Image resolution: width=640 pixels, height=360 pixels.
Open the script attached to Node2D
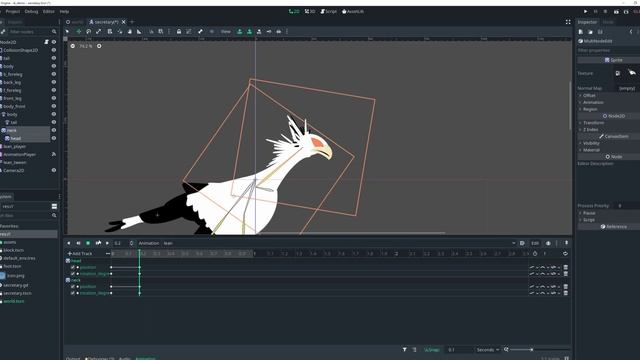coord(47,42)
